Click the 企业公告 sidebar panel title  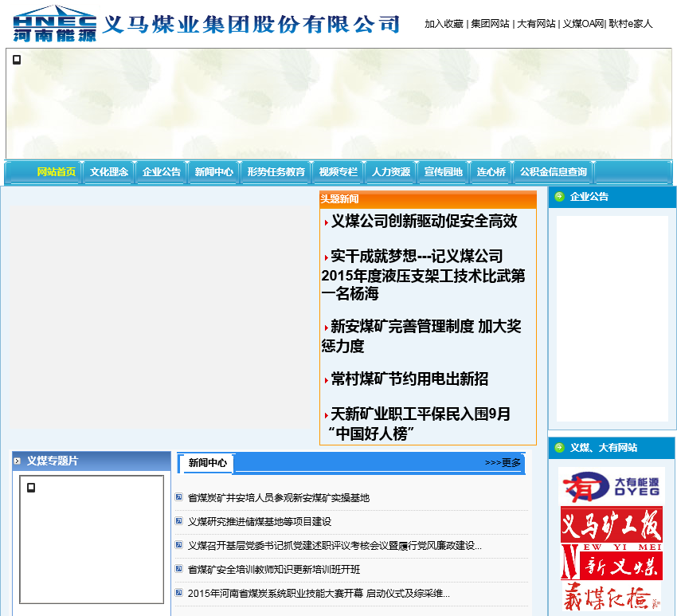pyautogui.click(x=589, y=197)
